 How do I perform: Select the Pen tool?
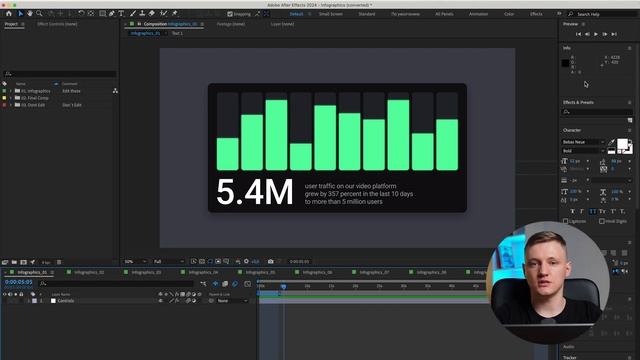(111, 13)
